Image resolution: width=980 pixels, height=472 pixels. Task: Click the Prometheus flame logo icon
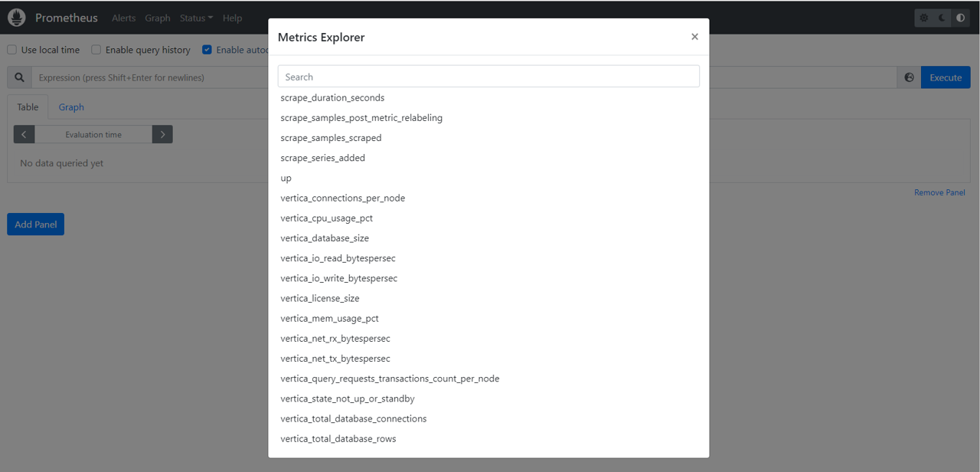pos(17,18)
